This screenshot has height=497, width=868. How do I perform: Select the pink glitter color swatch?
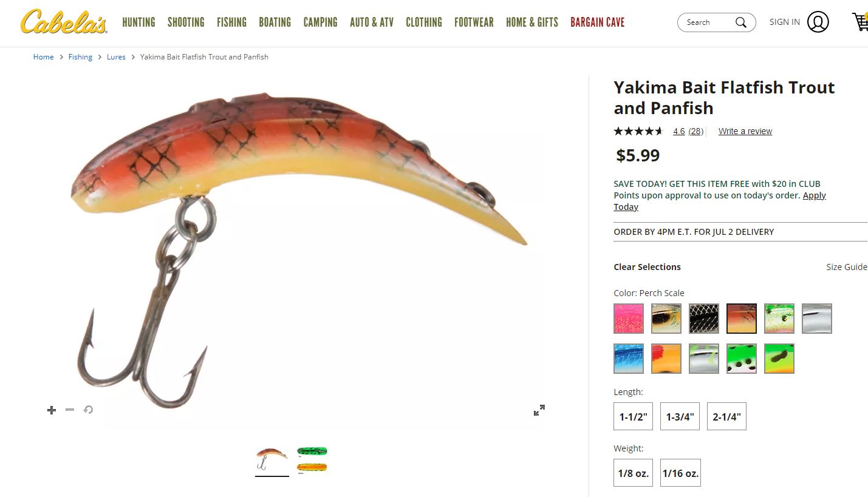tap(629, 319)
